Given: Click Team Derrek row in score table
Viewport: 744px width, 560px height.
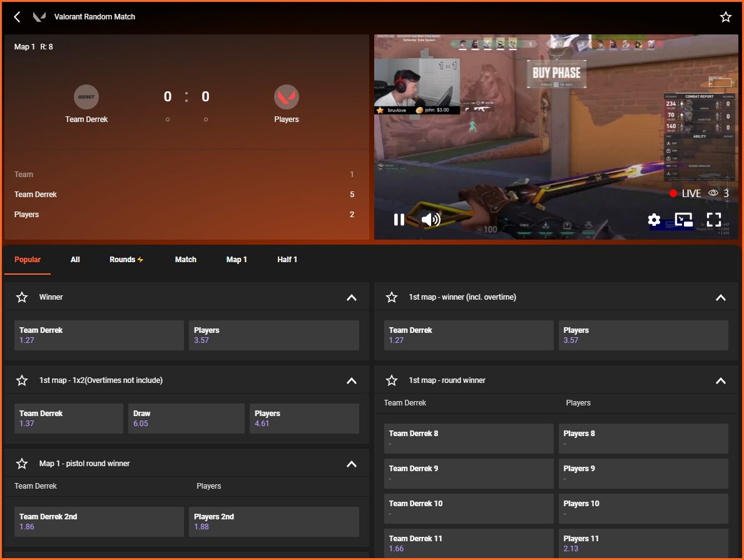Looking at the screenshot, I should [184, 195].
